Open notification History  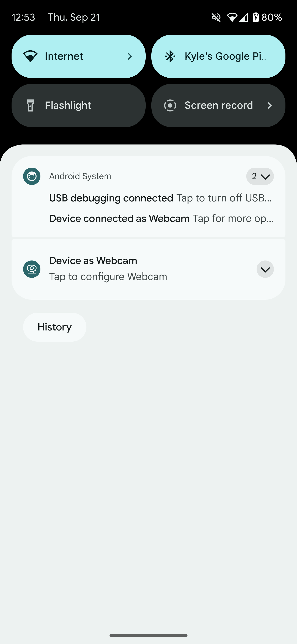coord(55,327)
